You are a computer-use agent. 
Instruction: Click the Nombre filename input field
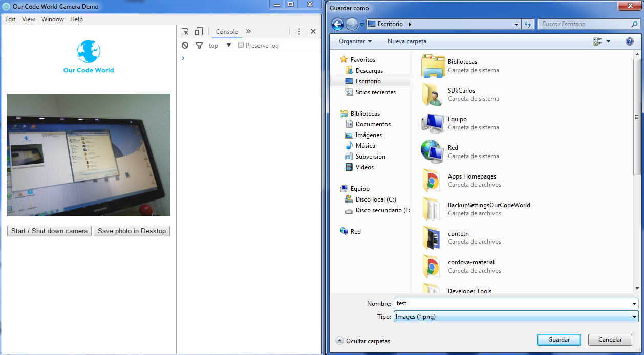tap(512, 303)
